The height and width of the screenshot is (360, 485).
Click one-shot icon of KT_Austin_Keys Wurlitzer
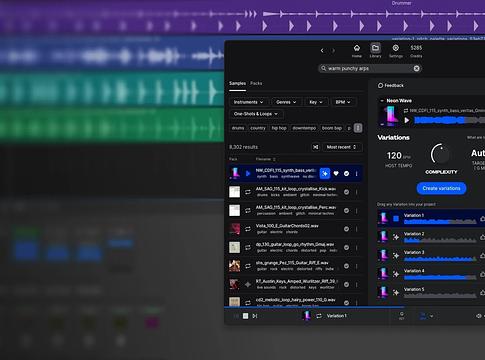tap(248, 284)
